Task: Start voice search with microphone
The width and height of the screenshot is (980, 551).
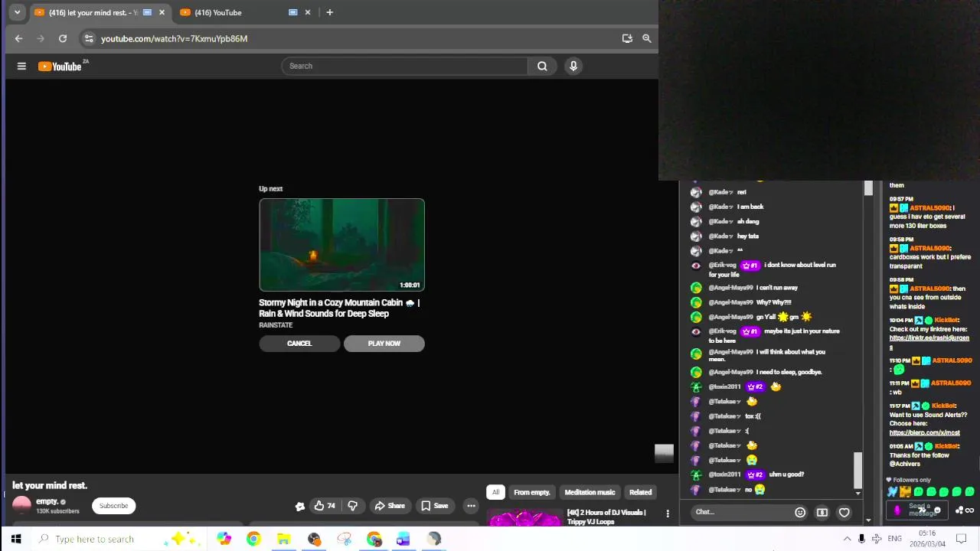Action: pyautogui.click(x=573, y=66)
